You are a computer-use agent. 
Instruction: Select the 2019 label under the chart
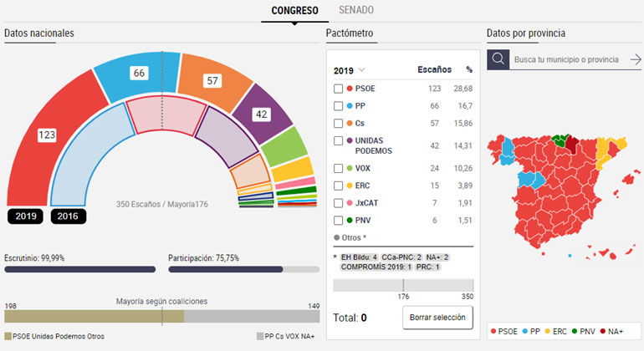(x=27, y=216)
